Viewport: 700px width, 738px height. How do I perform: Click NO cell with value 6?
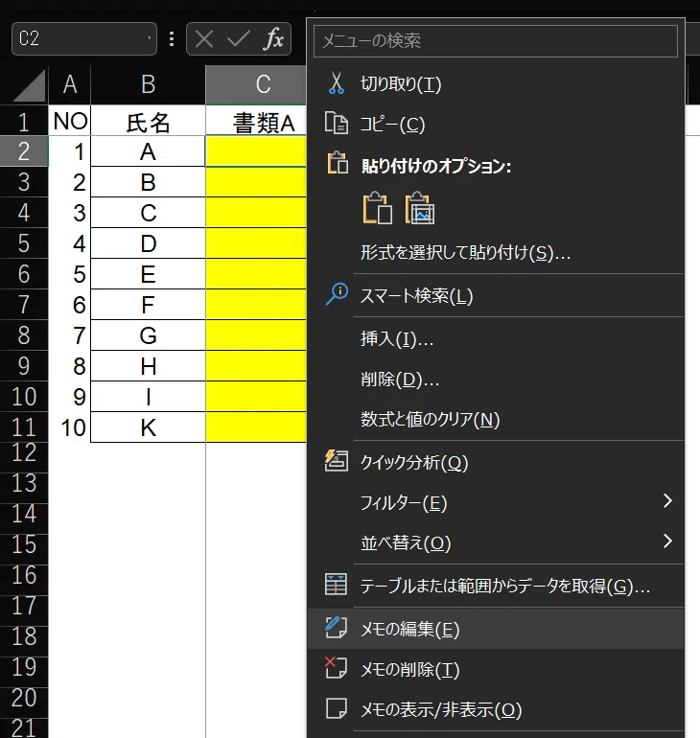click(x=70, y=305)
